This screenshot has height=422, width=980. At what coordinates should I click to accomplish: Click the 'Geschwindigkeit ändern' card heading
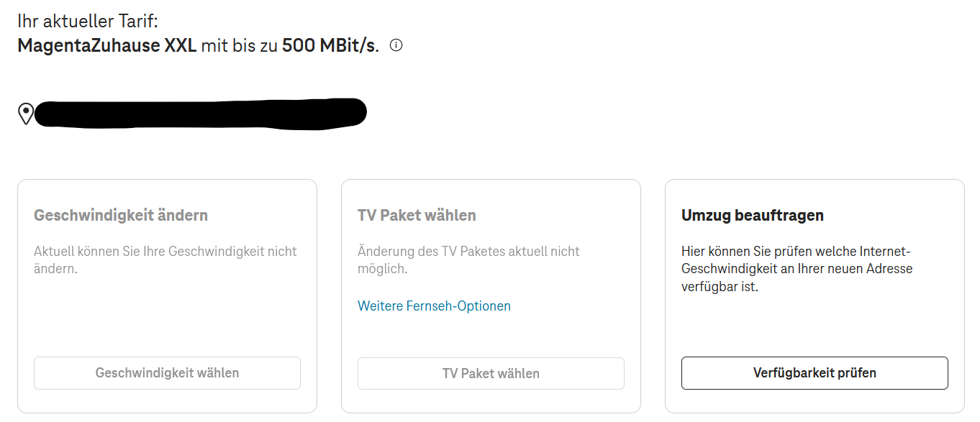[121, 215]
